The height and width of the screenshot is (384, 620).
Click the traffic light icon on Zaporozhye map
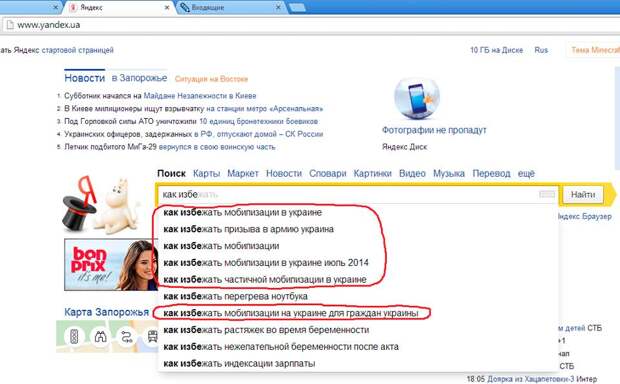coord(74,337)
